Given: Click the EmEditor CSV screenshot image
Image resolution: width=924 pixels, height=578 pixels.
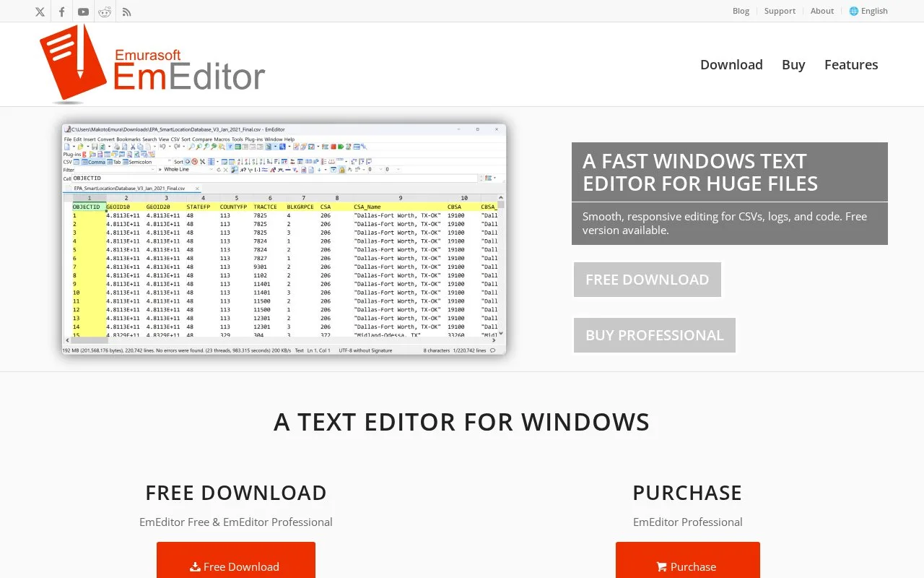Looking at the screenshot, I should [x=284, y=239].
